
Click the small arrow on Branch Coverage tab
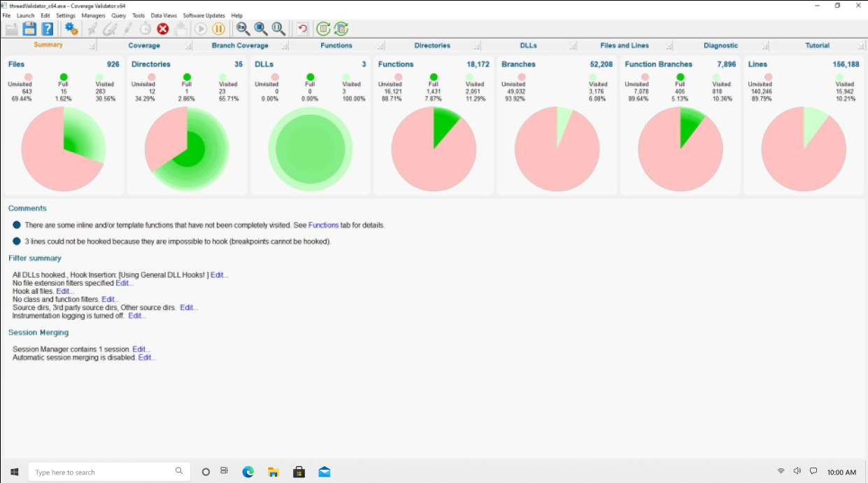[x=284, y=47]
